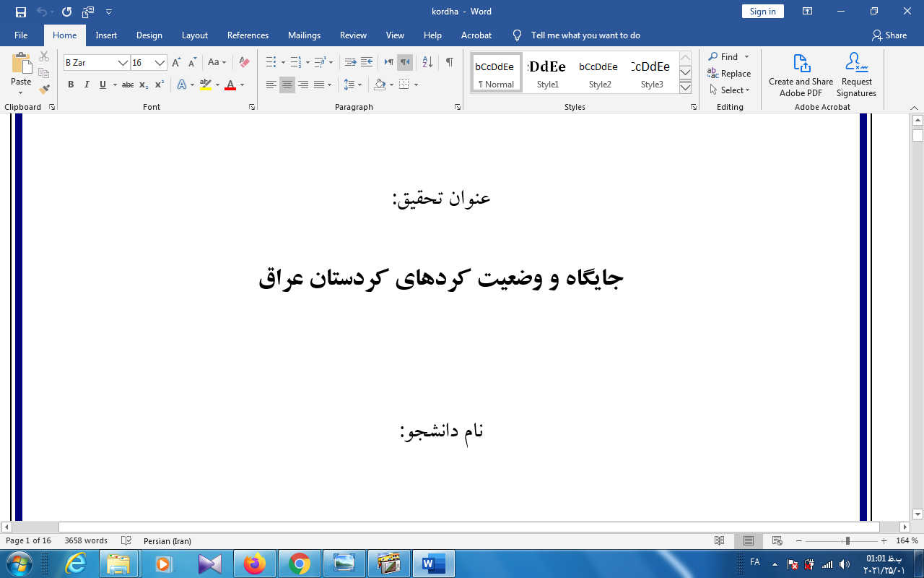The height and width of the screenshot is (578, 924).
Task: Open Google Chrome from the taskbar
Action: [300, 564]
